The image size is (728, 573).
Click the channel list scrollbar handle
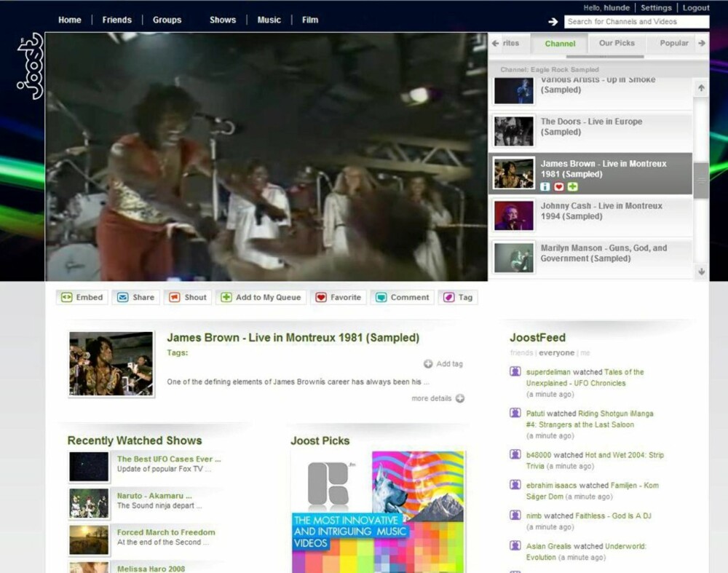(x=700, y=181)
